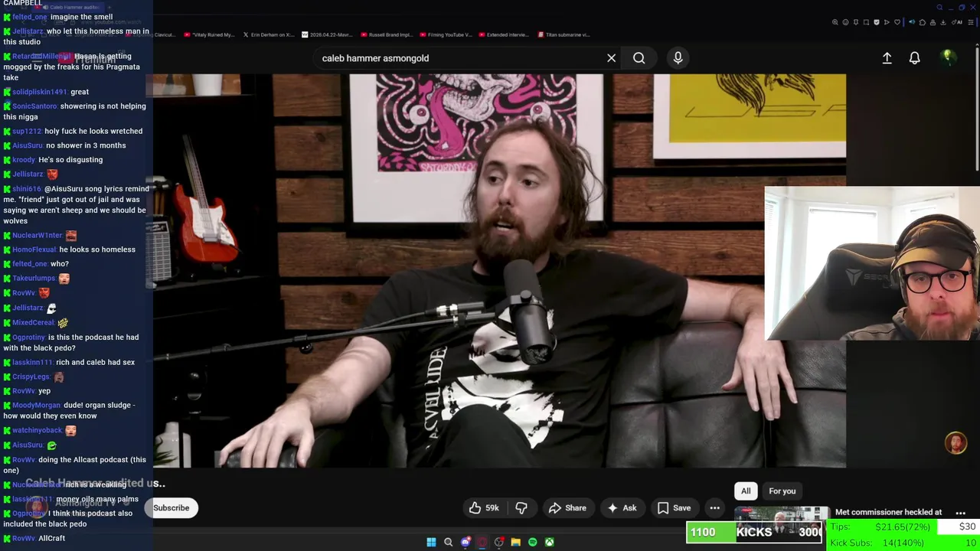Open the Met commissioner heckled video thumbnail
This screenshot has height=551, width=980.
coord(780,515)
